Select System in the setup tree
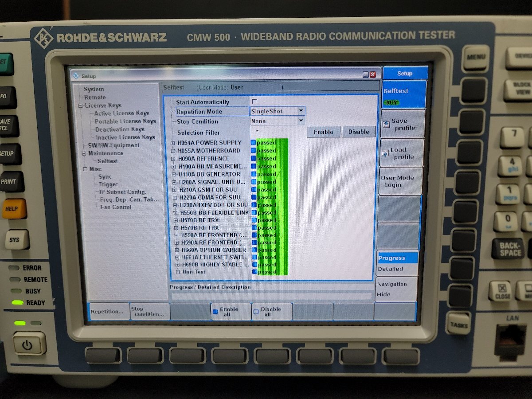The height and width of the screenshot is (399, 532). click(94, 89)
